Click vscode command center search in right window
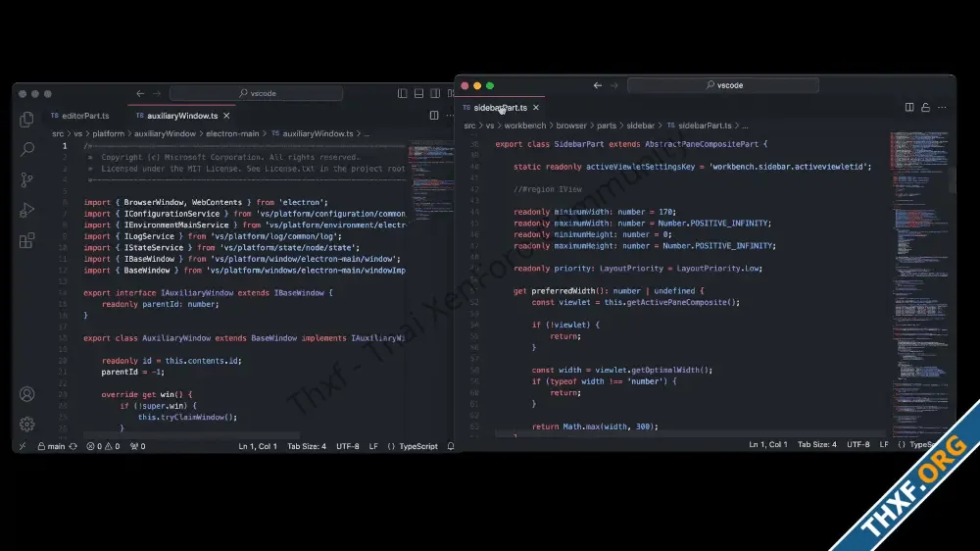This screenshot has width=980, height=551. click(723, 85)
